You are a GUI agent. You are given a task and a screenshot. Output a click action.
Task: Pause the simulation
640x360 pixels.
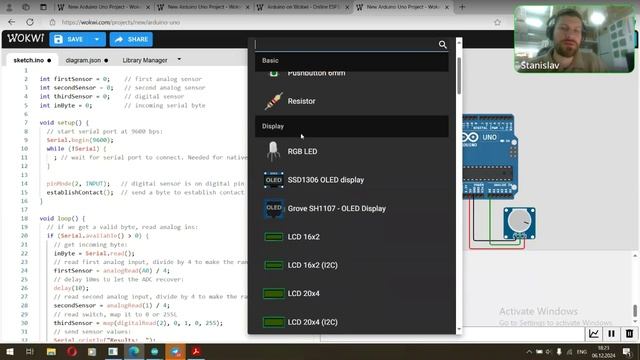[x=611, y=334]
